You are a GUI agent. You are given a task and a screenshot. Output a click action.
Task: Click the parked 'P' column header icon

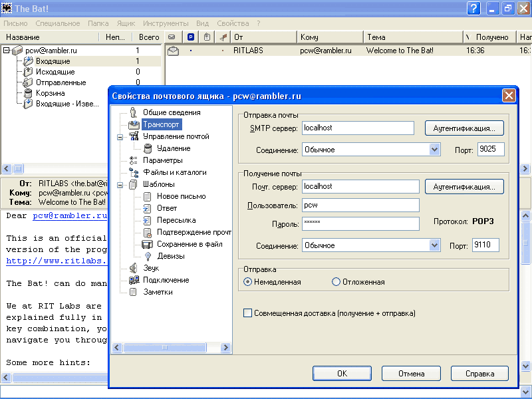[191, 37]
